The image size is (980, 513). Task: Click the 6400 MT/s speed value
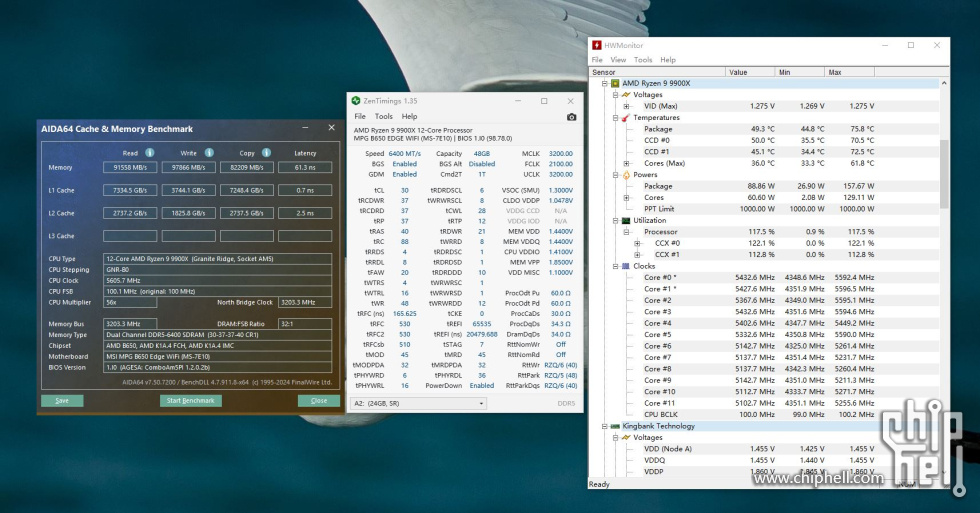[x=404, y=154]
